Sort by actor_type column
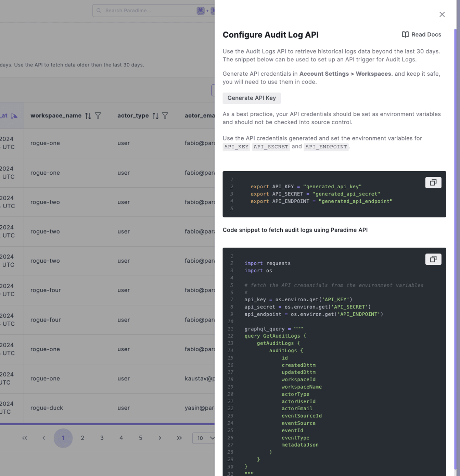 point(155,116)
